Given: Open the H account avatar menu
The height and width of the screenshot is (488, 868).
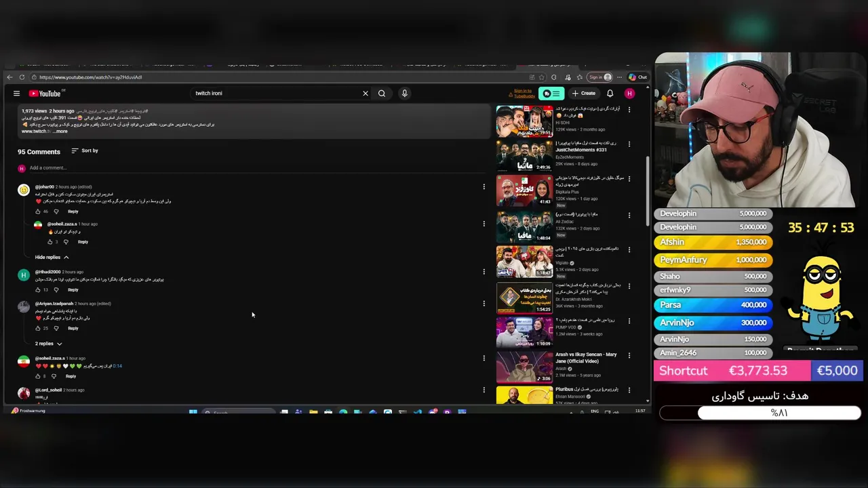Looking at the screenshot, I should [629, 94].
